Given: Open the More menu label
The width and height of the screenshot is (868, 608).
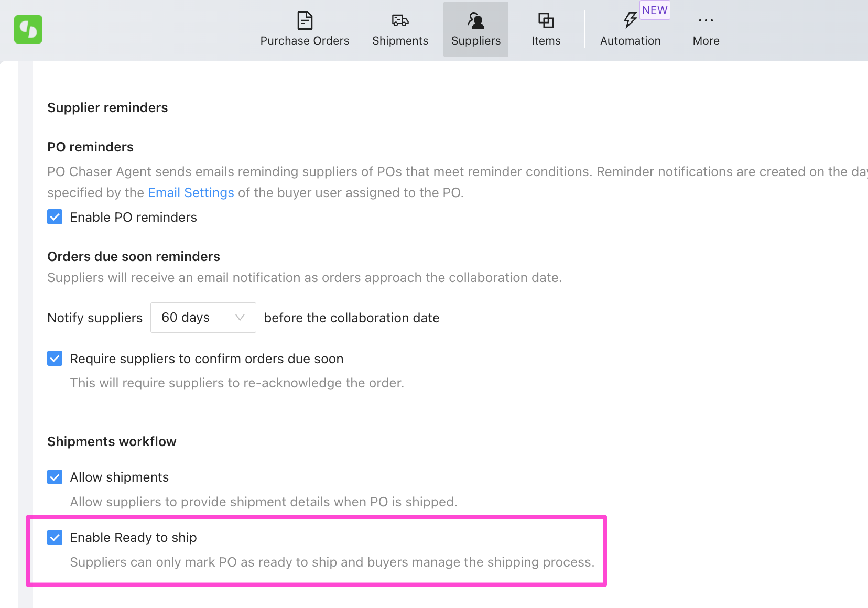Looking at the screenshot, I should (x=706, y=41).
